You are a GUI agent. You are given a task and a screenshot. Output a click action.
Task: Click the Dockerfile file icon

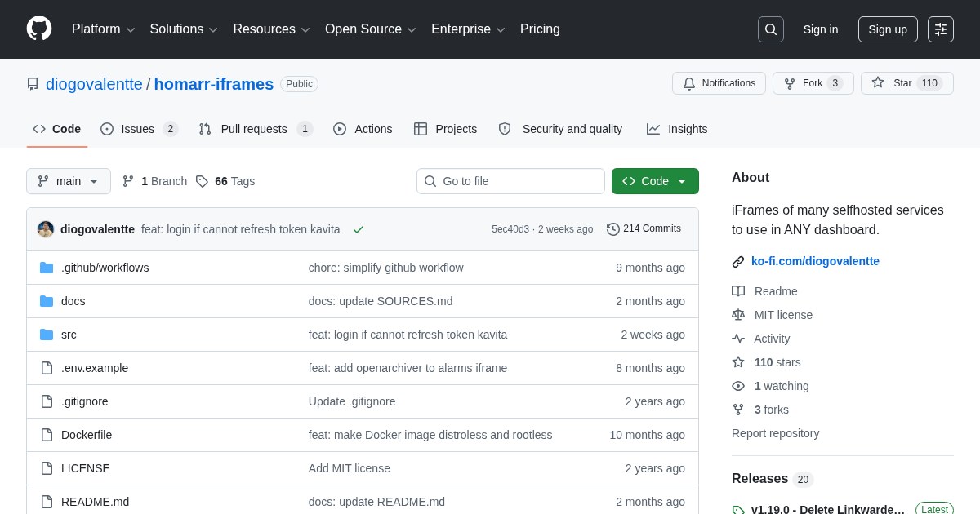coord(47,435)
